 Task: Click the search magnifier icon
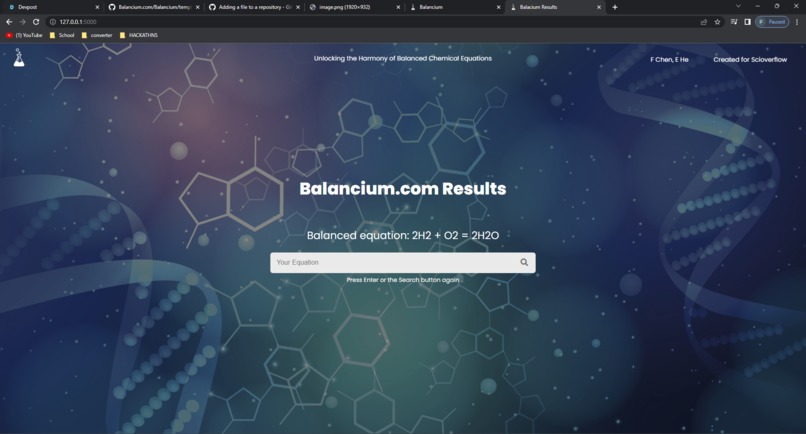tap(524, 262)
